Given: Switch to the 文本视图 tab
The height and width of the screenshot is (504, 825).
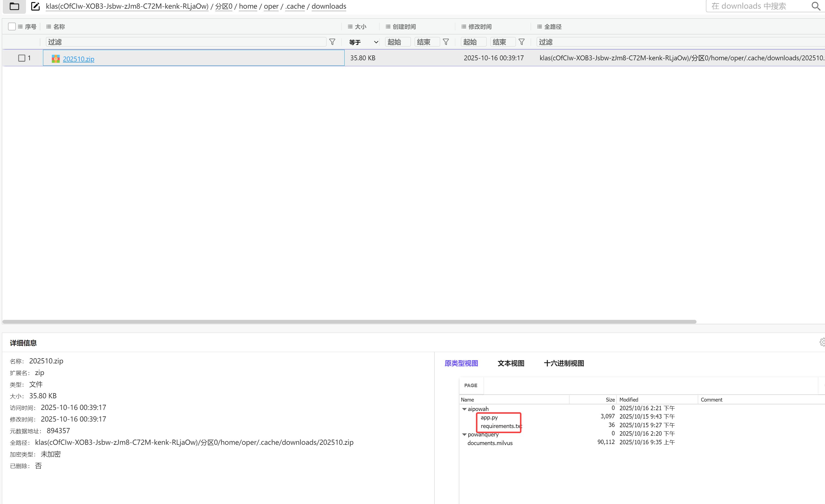Looking at the screenshot, I should (511, 363).
